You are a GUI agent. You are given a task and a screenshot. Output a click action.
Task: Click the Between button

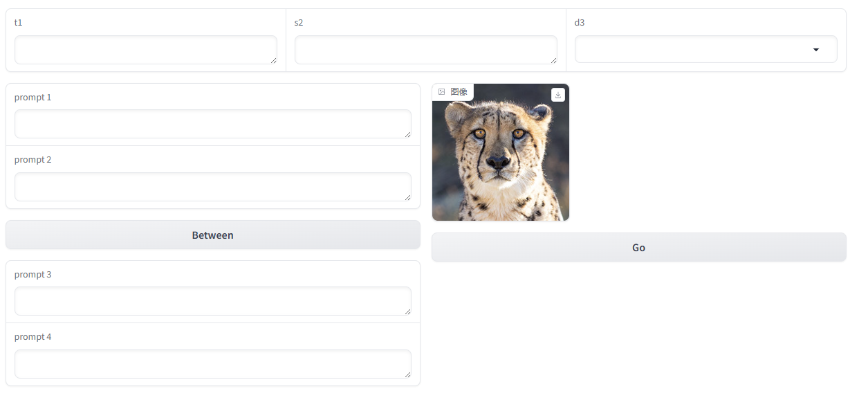click(x=213, y=235)
